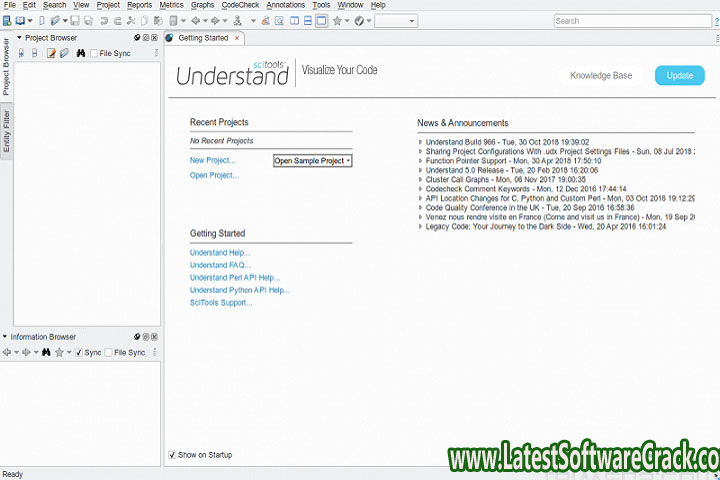Viewport: 720px width, 480px height.
Task: Click binoculars icon in Information Browser toolbar
Action: (46, 352)
